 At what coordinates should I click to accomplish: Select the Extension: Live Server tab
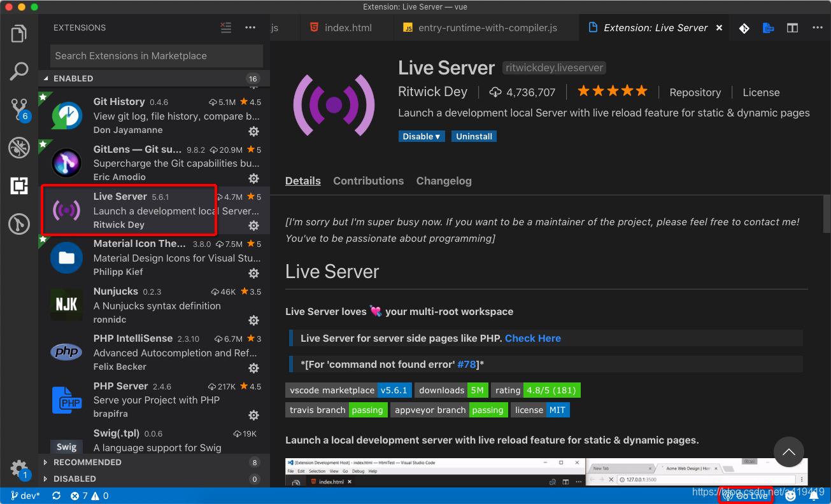coord(655,28)
